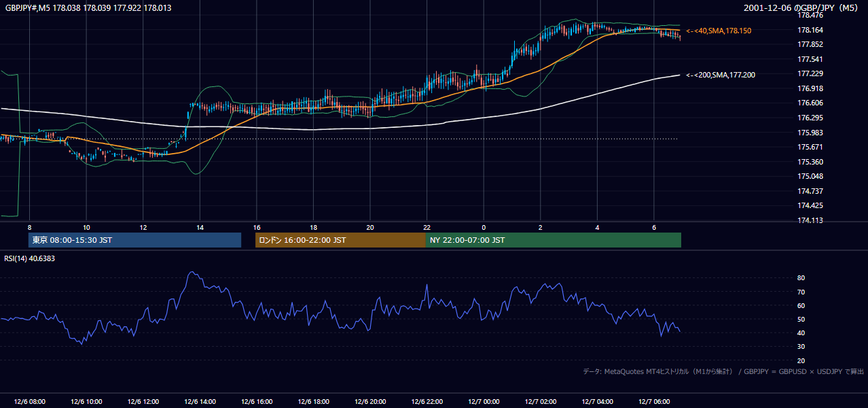The image size is (868, 408).
Task: Click the 177.229 price axis value
Action: [x=811, y=74]
